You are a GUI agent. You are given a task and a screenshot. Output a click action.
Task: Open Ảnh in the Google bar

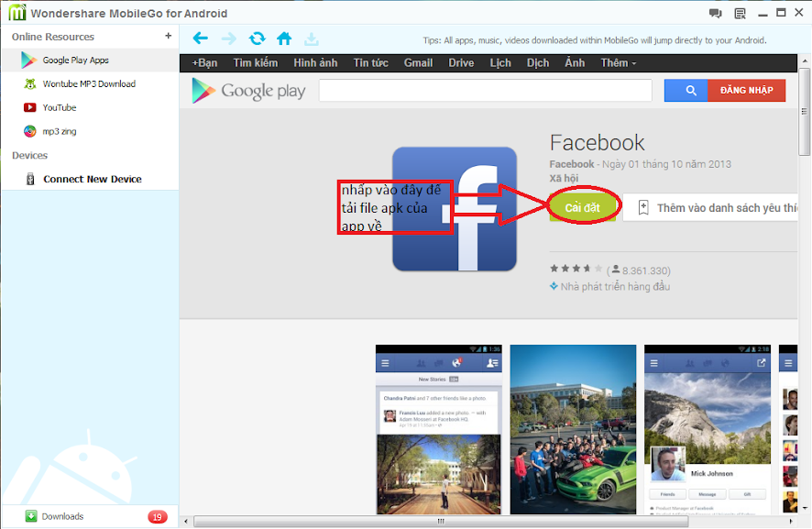coord(575,63)
